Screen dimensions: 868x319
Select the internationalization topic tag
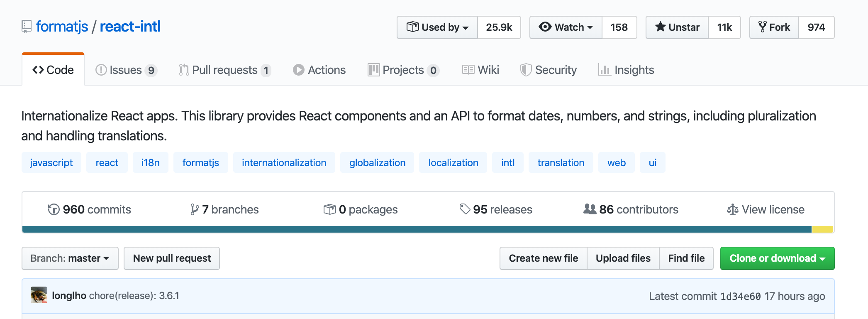pos(284,162)
